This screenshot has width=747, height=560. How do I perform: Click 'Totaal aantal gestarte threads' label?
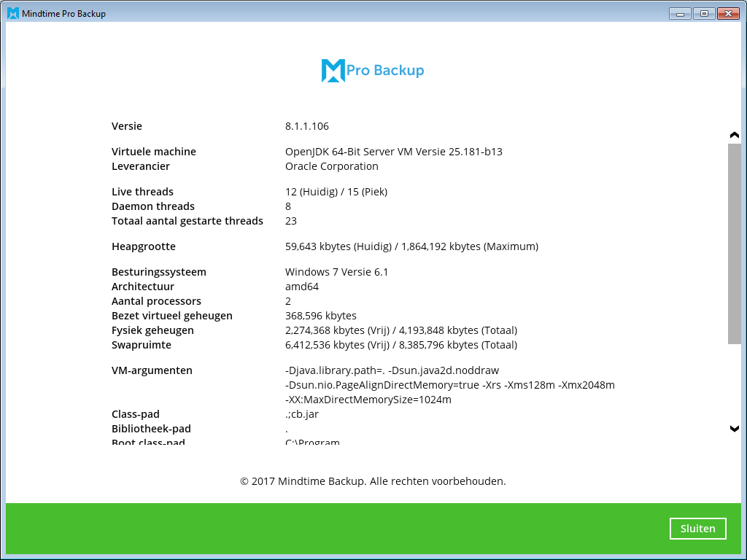187,221
